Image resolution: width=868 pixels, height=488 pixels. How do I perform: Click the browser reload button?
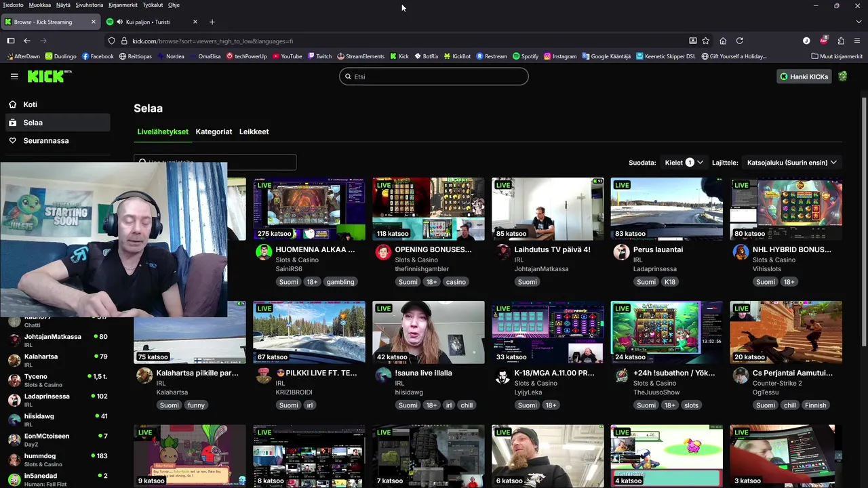point(740,41)
